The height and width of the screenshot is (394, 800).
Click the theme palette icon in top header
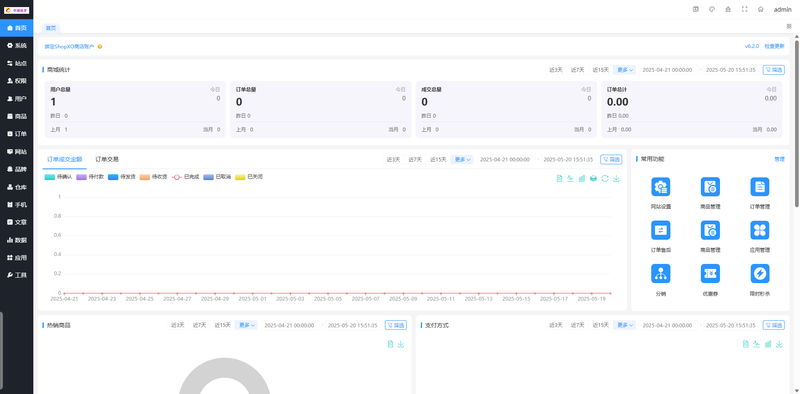coord(712,9)
